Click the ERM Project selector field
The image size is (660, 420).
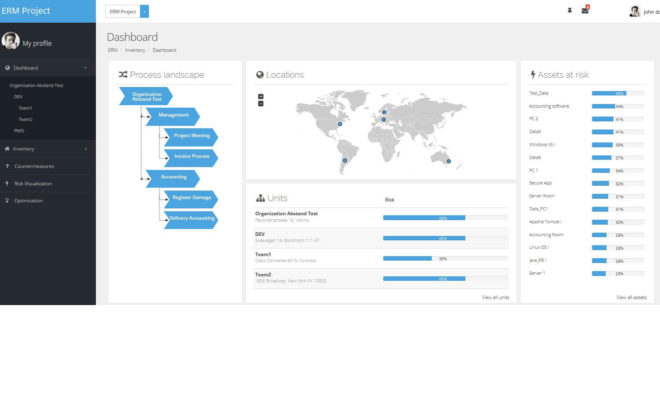coord(122,11)
